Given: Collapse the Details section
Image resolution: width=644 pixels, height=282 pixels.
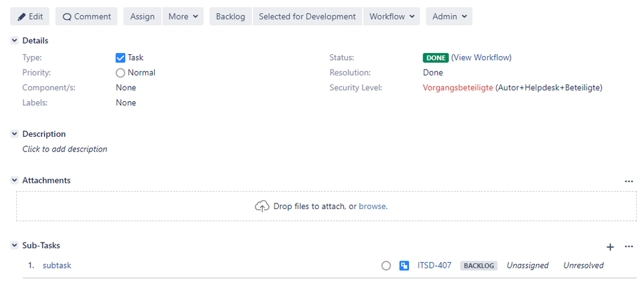Looking at the screenshot, I should click(14, 41).
